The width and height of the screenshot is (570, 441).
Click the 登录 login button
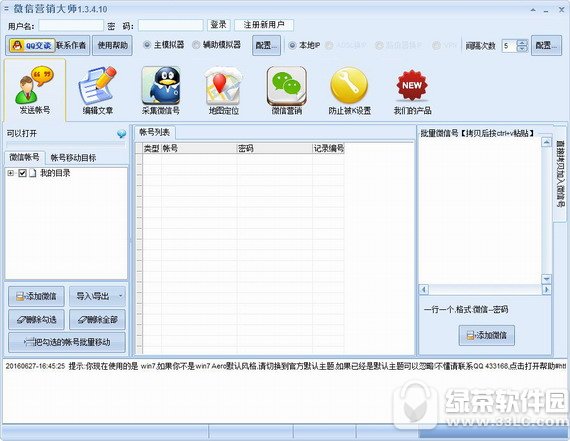(x=218, y=25)
